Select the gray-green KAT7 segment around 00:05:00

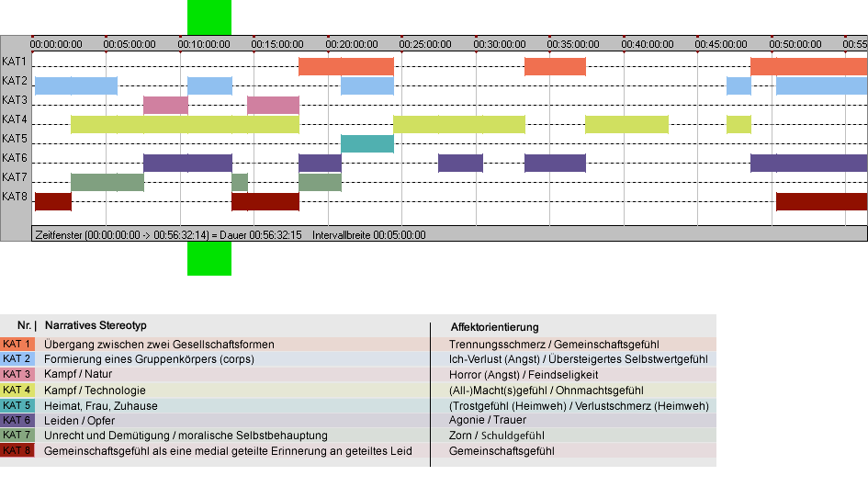(107, 182)
